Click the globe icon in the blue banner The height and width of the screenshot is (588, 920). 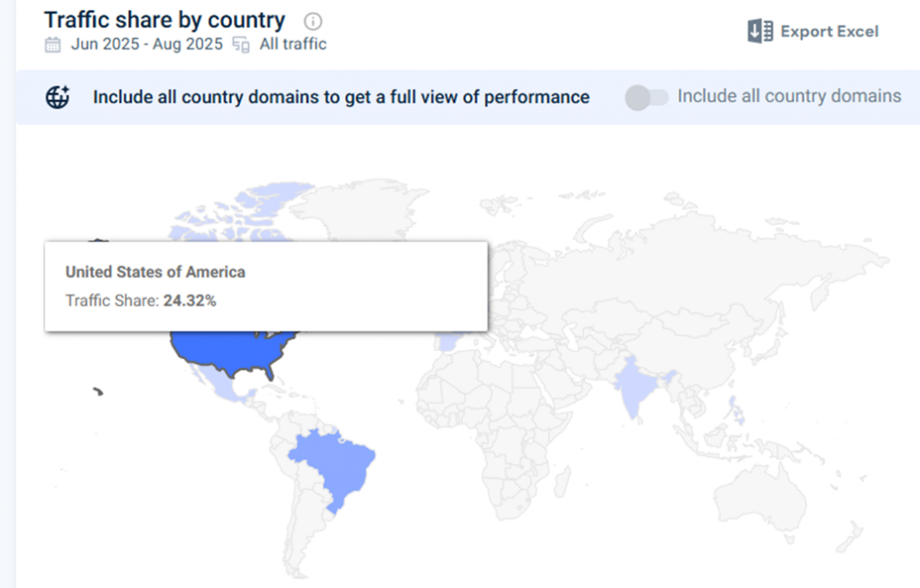point(57,97)
